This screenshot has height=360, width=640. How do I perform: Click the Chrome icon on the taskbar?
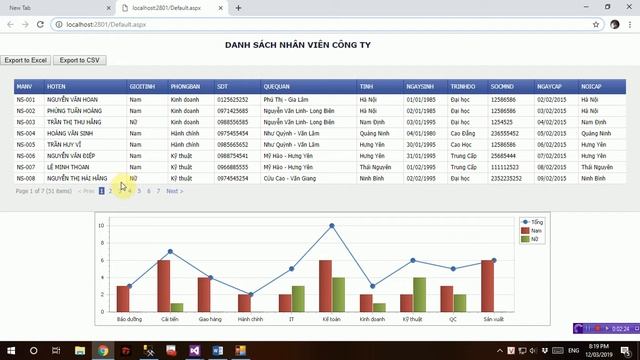103,351
